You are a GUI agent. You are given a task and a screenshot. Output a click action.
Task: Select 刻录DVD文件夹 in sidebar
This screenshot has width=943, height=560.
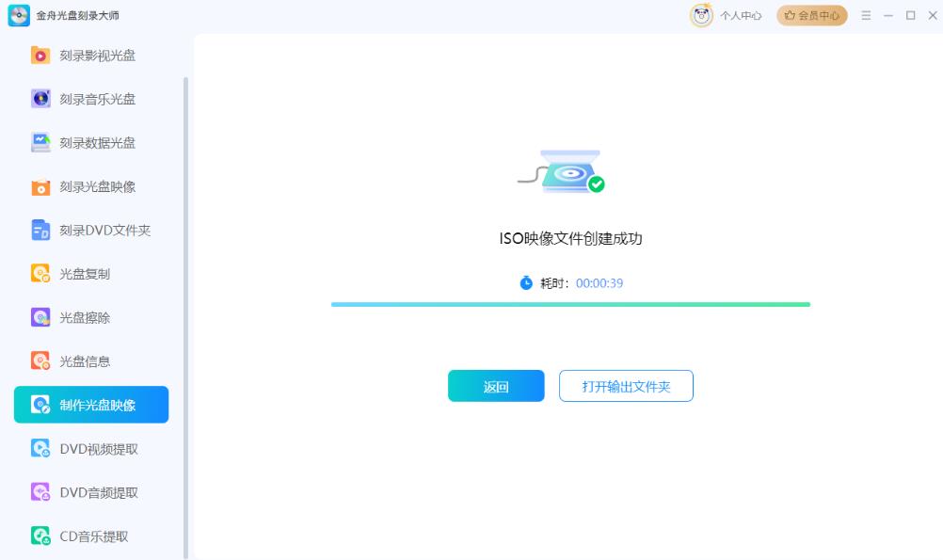(x=91, y=230)
